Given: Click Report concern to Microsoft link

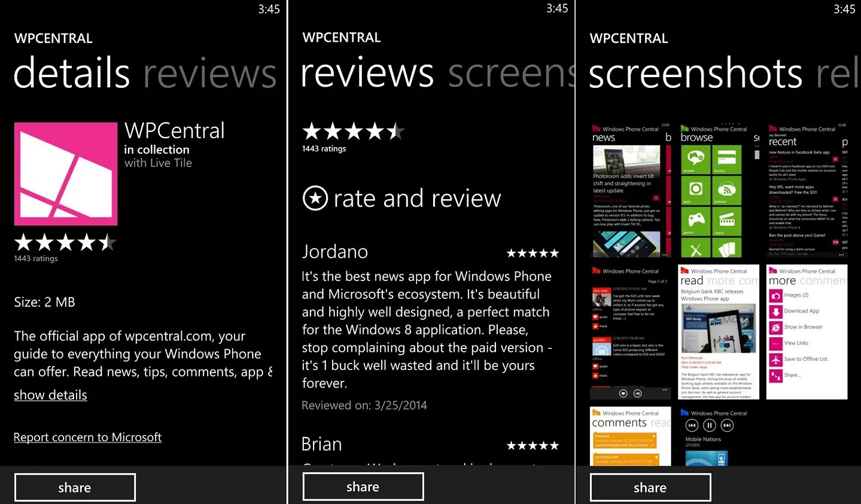Looking at the screenshot, I should coord(87,437).
